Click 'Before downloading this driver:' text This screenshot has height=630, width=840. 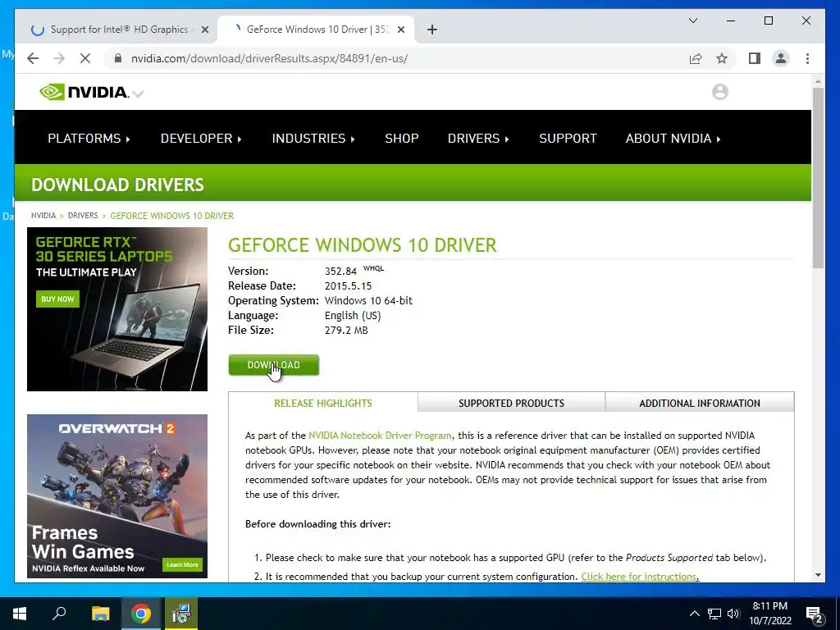[318, 524]
